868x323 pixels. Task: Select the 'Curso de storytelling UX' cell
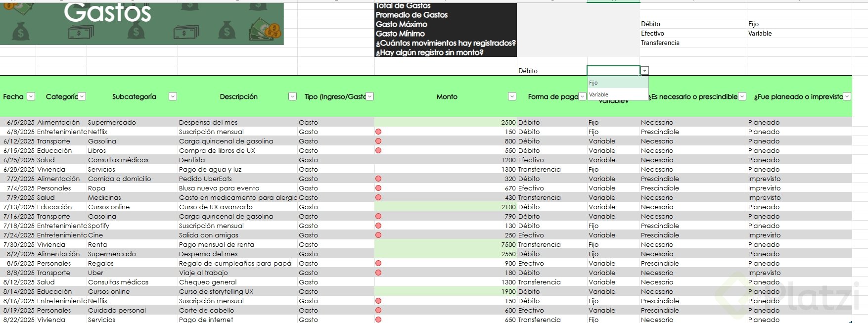click(x=237, y=291)
